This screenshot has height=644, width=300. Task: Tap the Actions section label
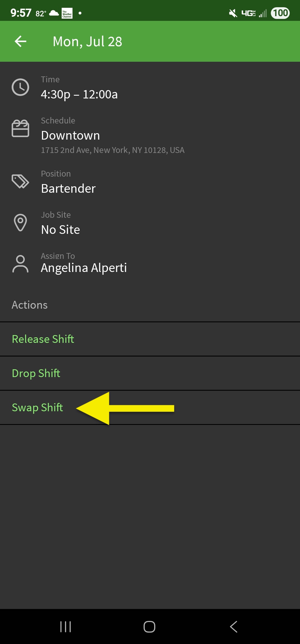29,305
